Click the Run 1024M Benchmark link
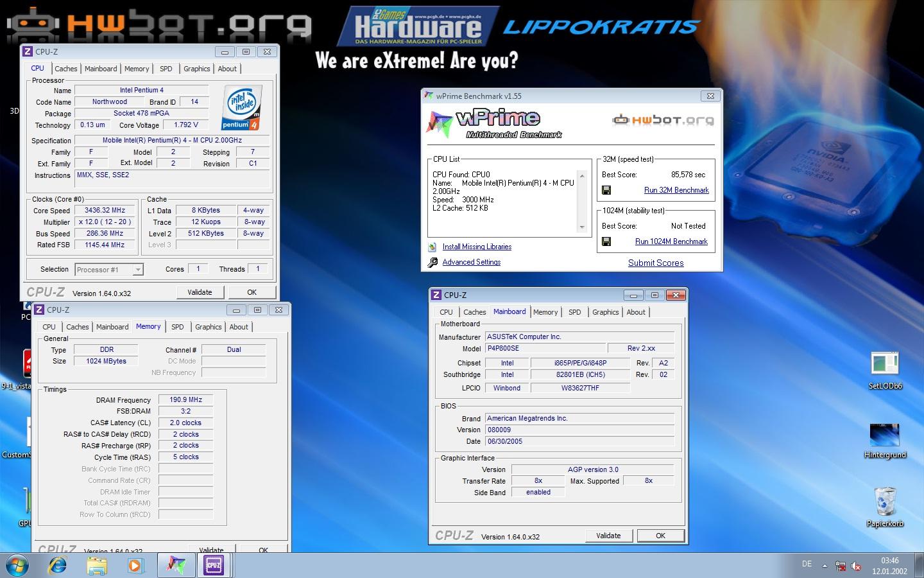 pyautogui.click(x=671, y=241)
